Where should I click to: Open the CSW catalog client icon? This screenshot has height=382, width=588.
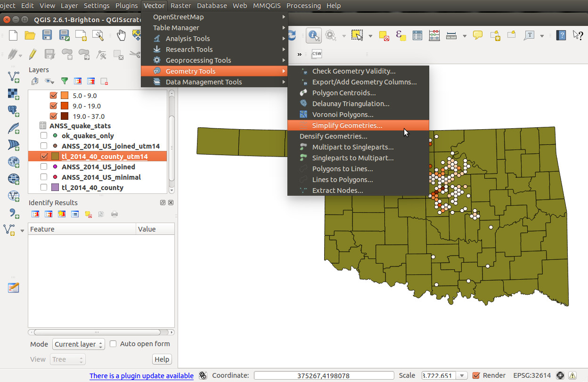[x=317, y=54]
